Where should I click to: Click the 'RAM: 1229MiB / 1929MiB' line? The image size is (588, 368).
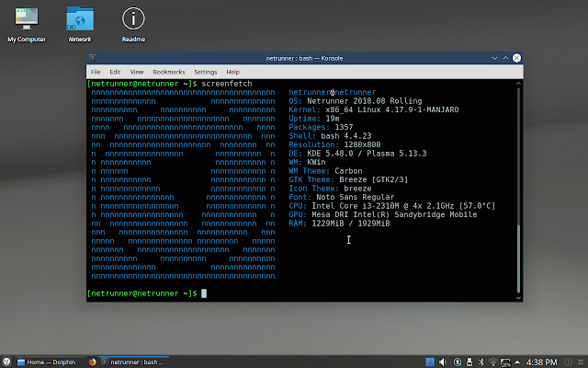pos(339,224)
